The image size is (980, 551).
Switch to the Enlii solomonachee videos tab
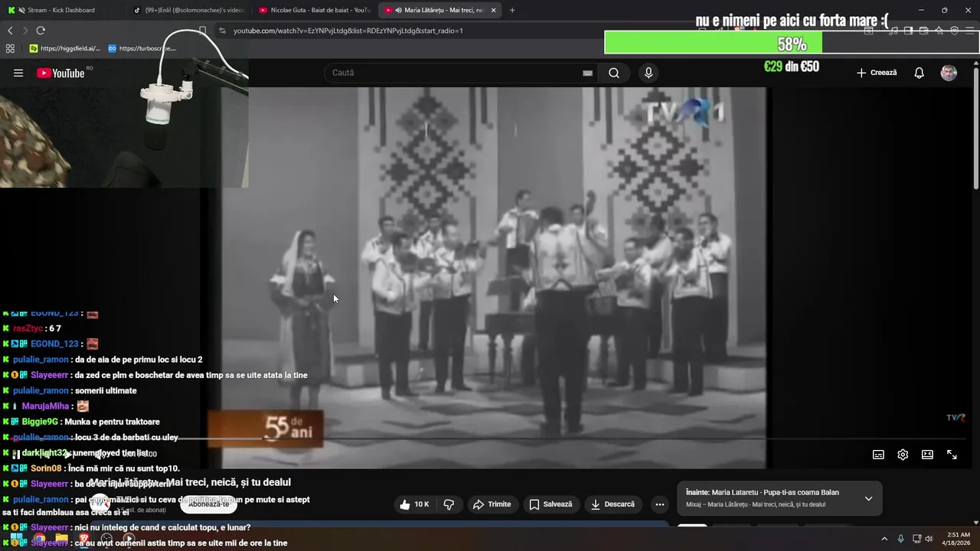[x=188, y=10]
